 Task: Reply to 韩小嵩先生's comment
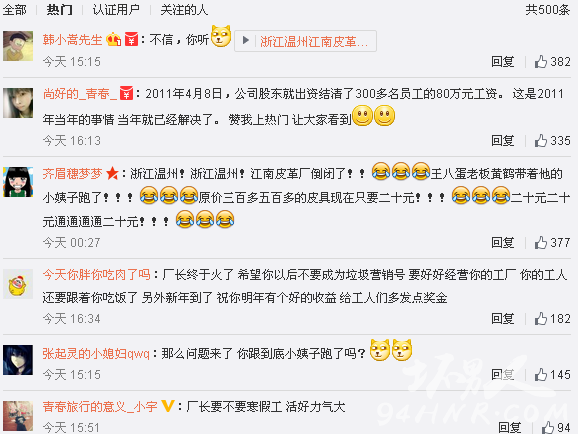tap(502, 62)
